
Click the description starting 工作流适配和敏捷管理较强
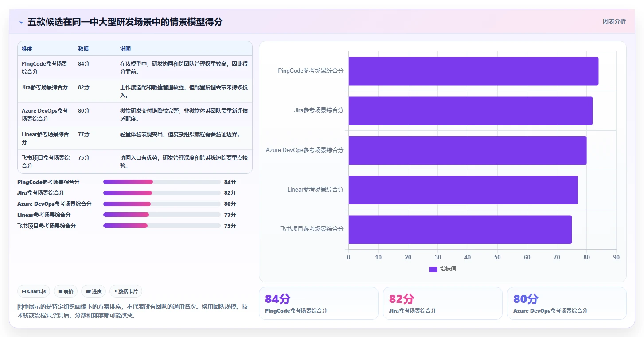(184, 91)
